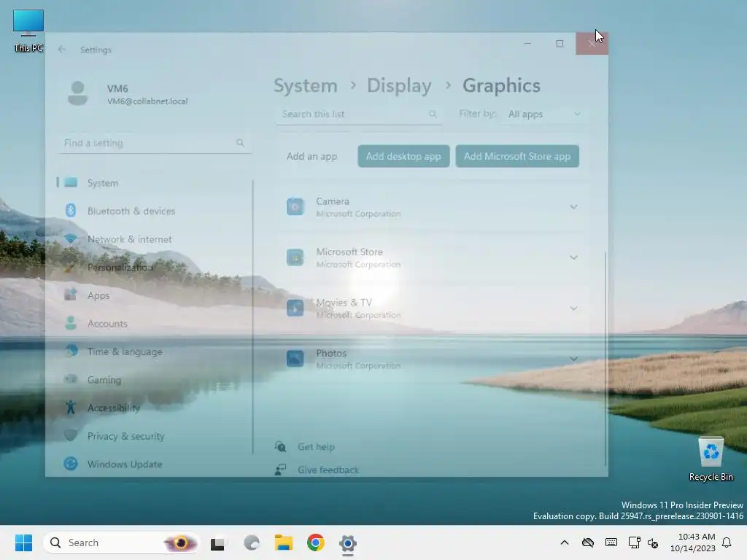Image resolution: width=747 pixels, height=560 pixels.
Task: Click the Movies & TV app icon
Action: coord(295,308)
